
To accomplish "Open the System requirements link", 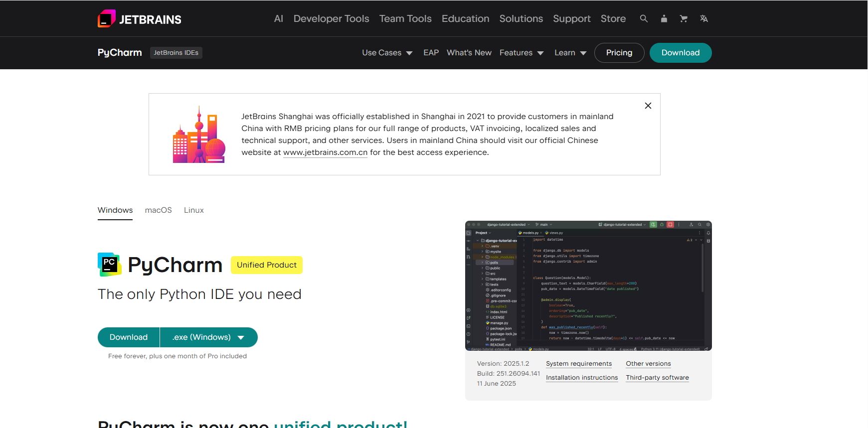I will [578, 364].
